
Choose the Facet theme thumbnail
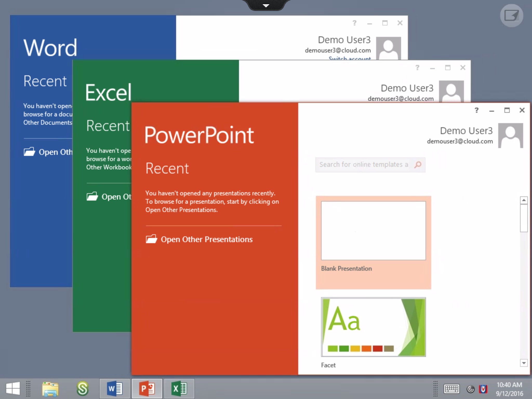pyautogui.click(x=373, y=327)
